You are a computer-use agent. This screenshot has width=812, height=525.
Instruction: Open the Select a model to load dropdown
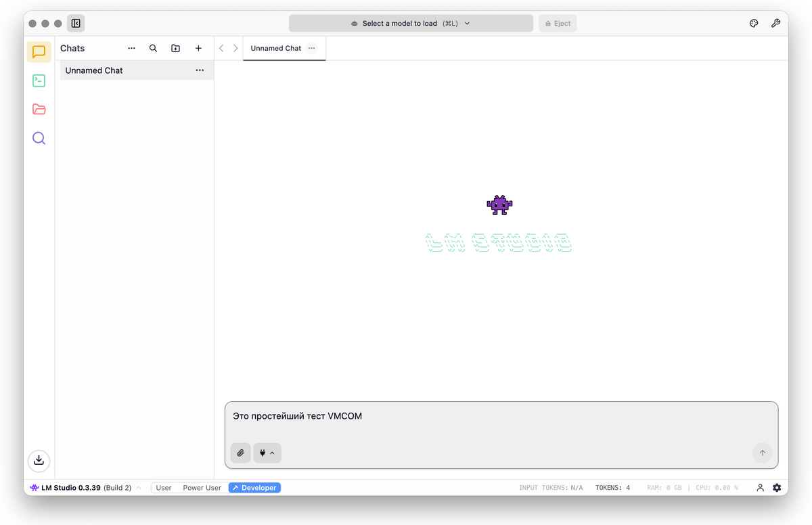click(x=411, y=23)
